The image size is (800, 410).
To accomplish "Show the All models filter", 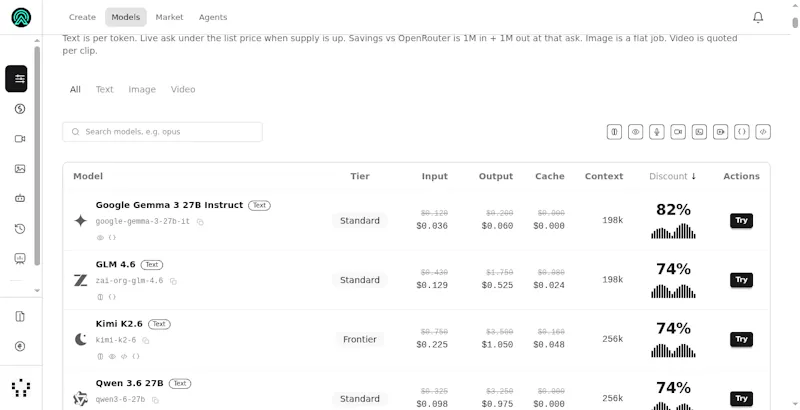I will tap(75, 90).
